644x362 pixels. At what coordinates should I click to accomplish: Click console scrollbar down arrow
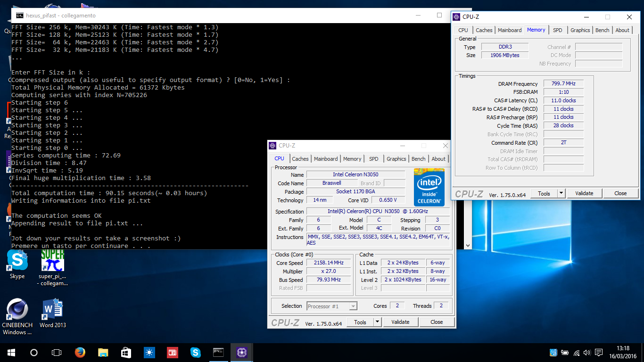pos(468,245)
